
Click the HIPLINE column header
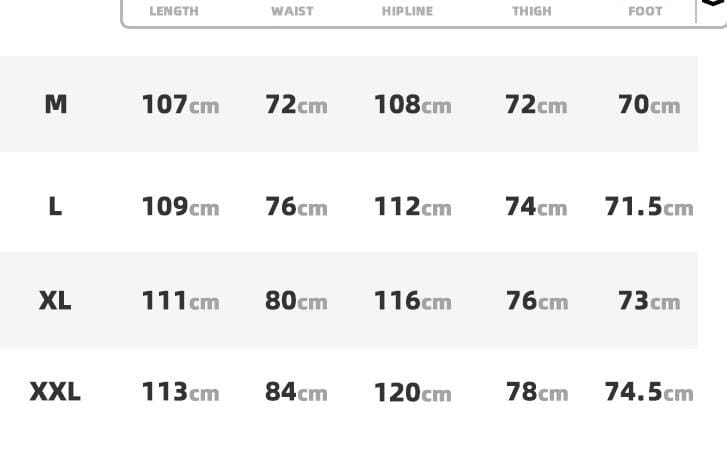(407, 11)
